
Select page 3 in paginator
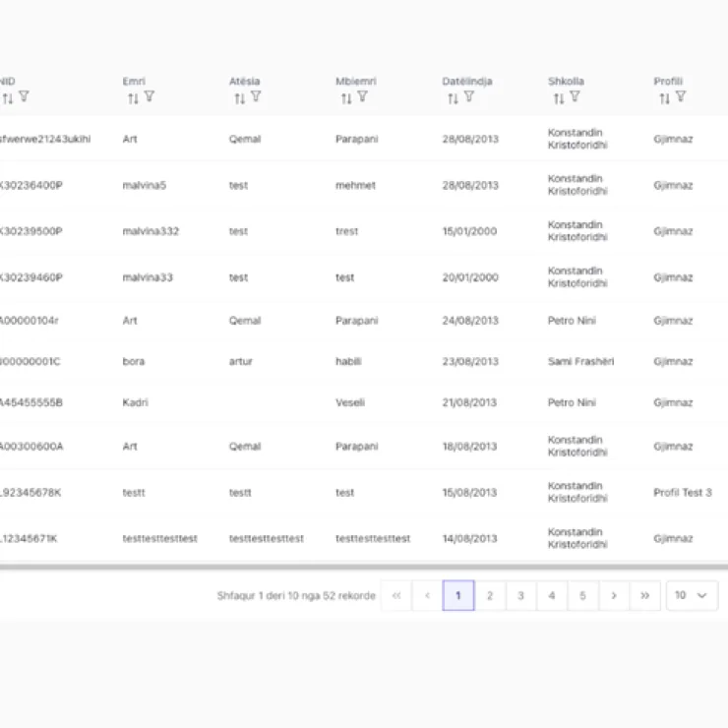pyautogui.click(x=521, y=595)
